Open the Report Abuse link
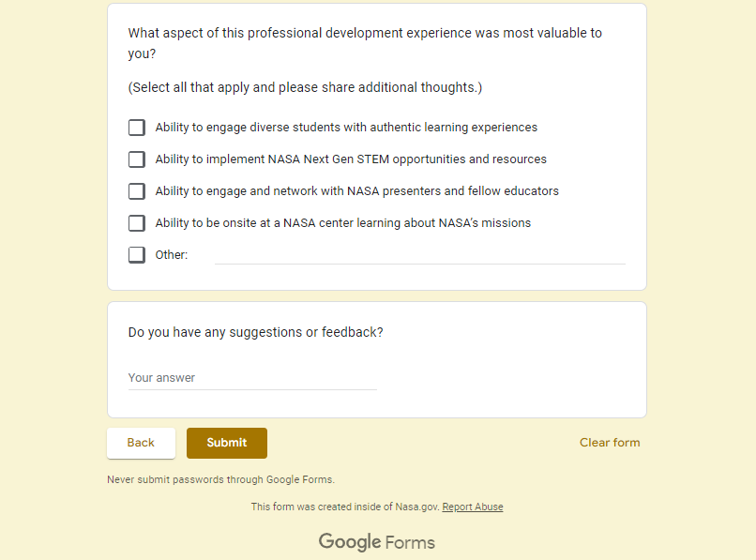 click(473, 507)
